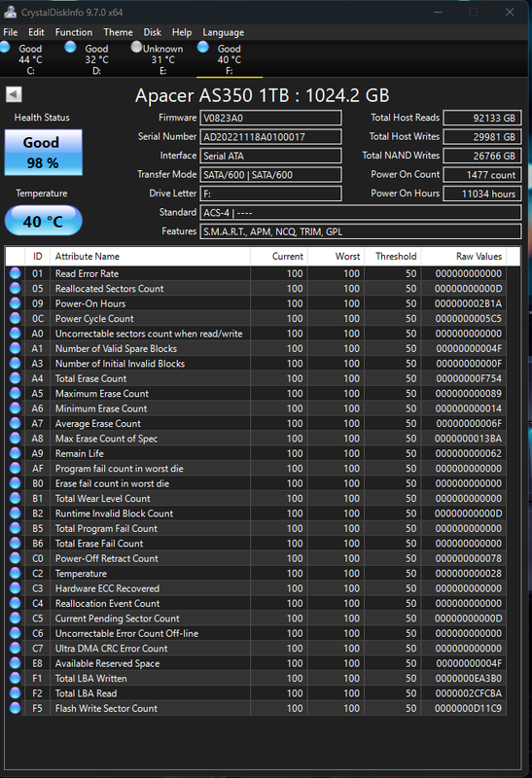Click status orb for Total Erase Count
The image size is (532, 778).
coord(16,378)
